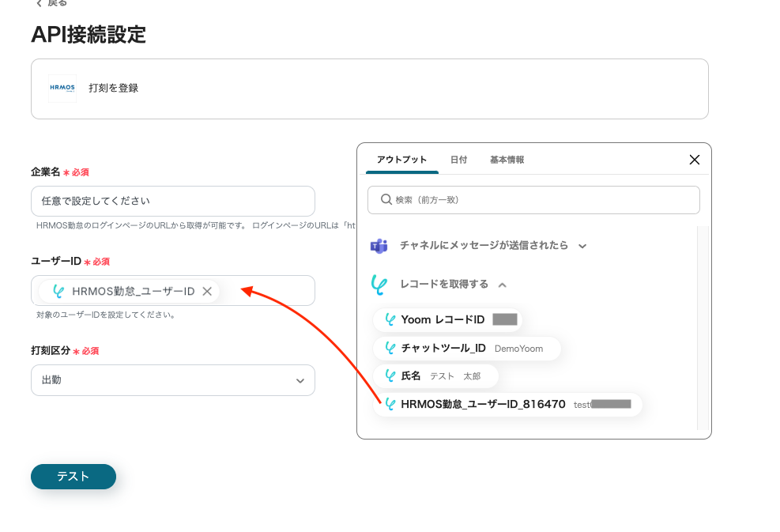Switch to the アウトプット tab

click(x=401, y=160)
